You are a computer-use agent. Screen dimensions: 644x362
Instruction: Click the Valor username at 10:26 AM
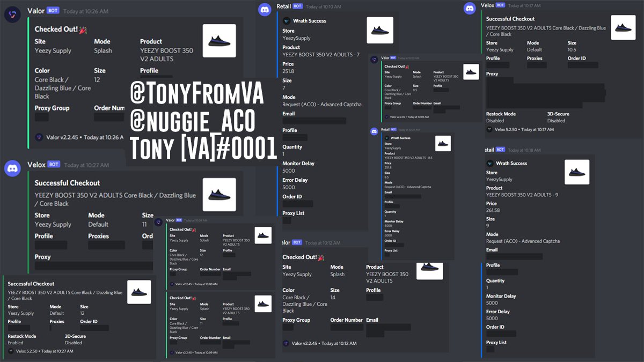coord(36,10)
